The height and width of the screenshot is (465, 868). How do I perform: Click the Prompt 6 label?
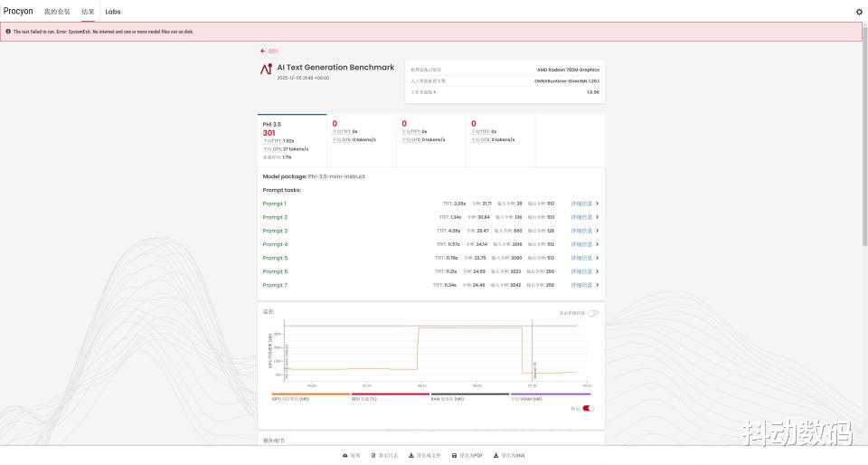(x=275, y=271)
